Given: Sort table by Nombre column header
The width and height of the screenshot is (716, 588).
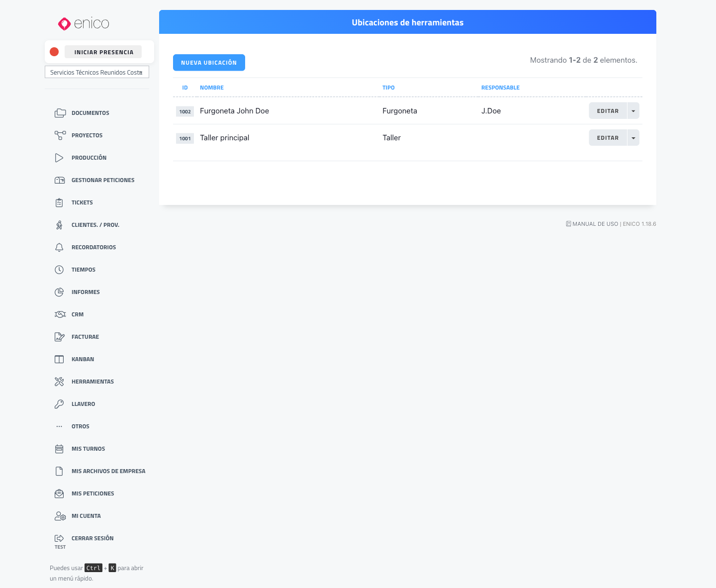Looking at the screenshot, I should pos(212,88).
